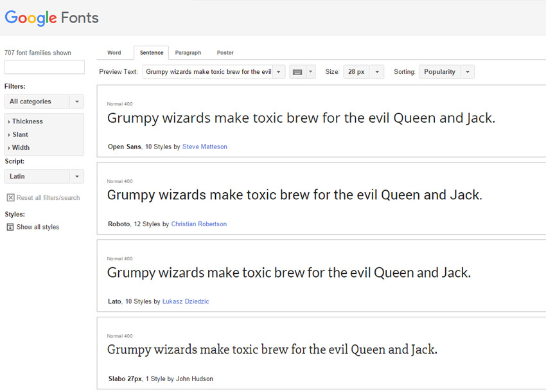Viewport: 546px width, 392px height.
Task: Click the font search input field
Action: (44, 67)
